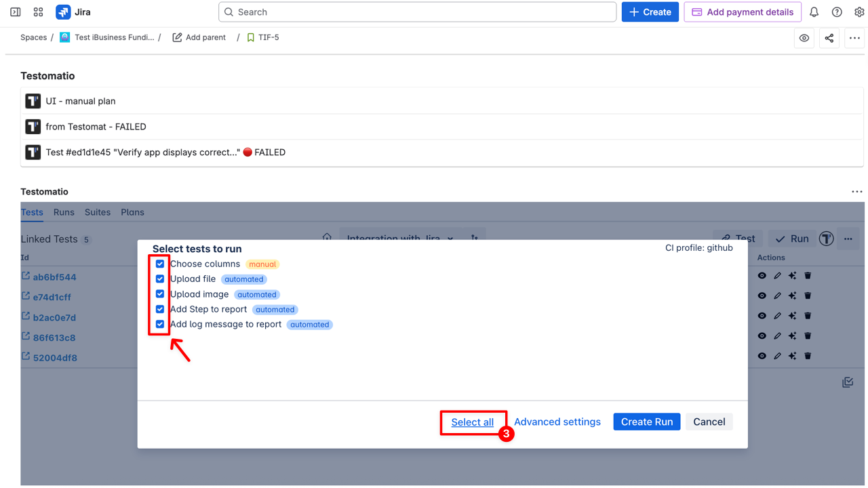The image size is (868, 488).
Task: Open the app switcher grid icon
Action: [x=38, y=12]
